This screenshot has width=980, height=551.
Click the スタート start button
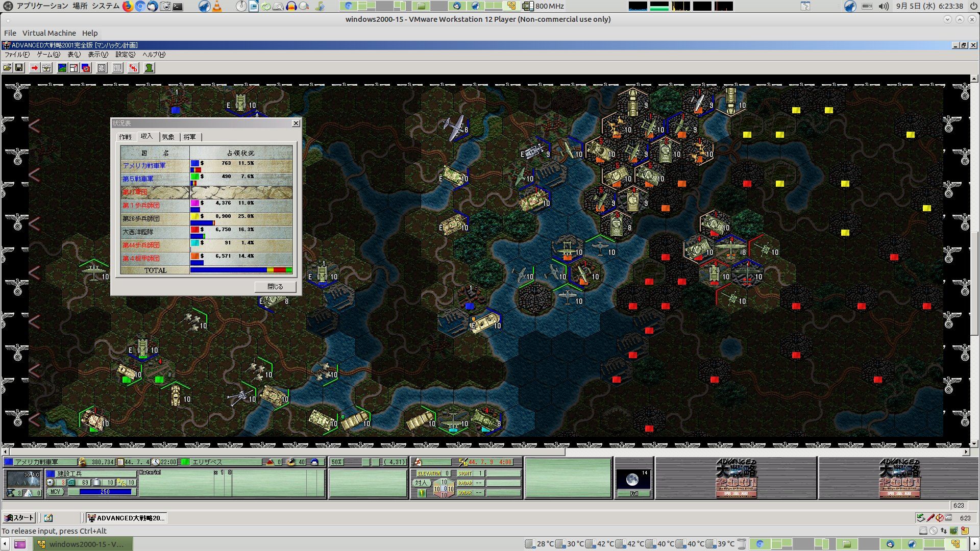[19, 518]
